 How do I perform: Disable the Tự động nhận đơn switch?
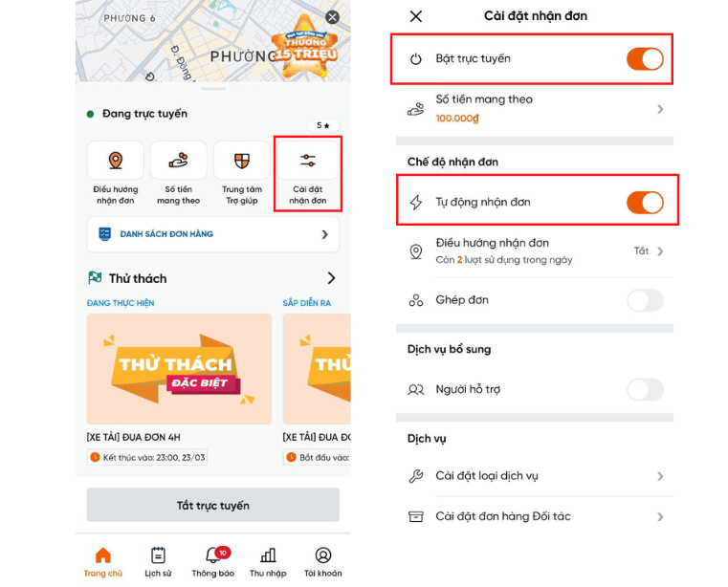[645, 203]
